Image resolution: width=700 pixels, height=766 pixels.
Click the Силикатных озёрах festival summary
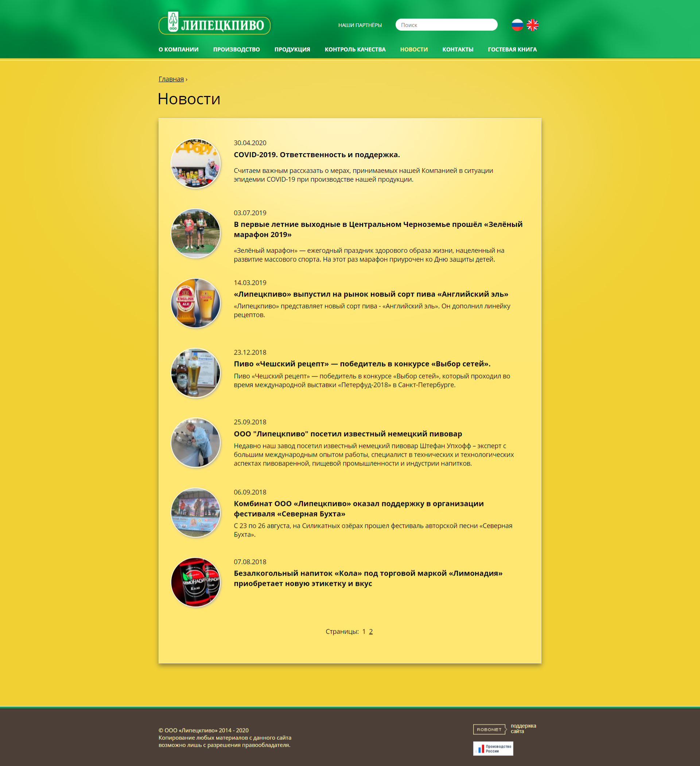tap(373, 530)
